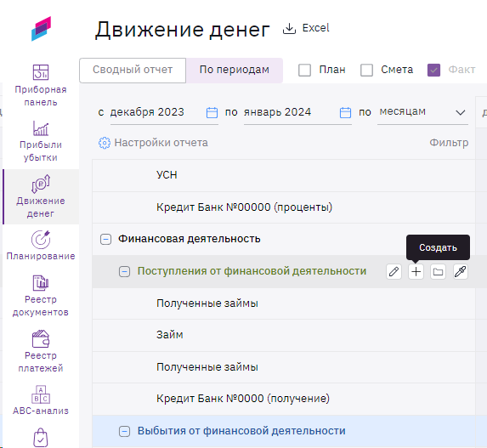Open the месяцам period dropdown
Viewport: 487px width, 448px height.
(x=422, y=112)
